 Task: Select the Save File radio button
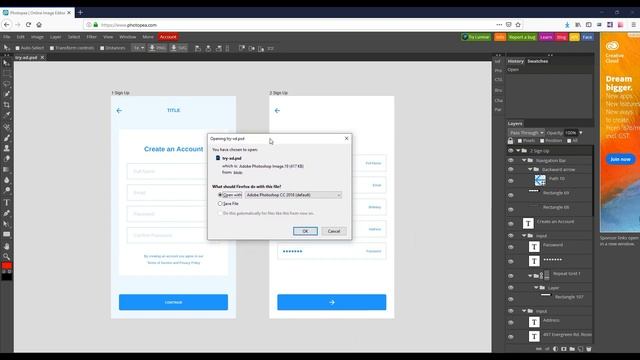[220, 203]
